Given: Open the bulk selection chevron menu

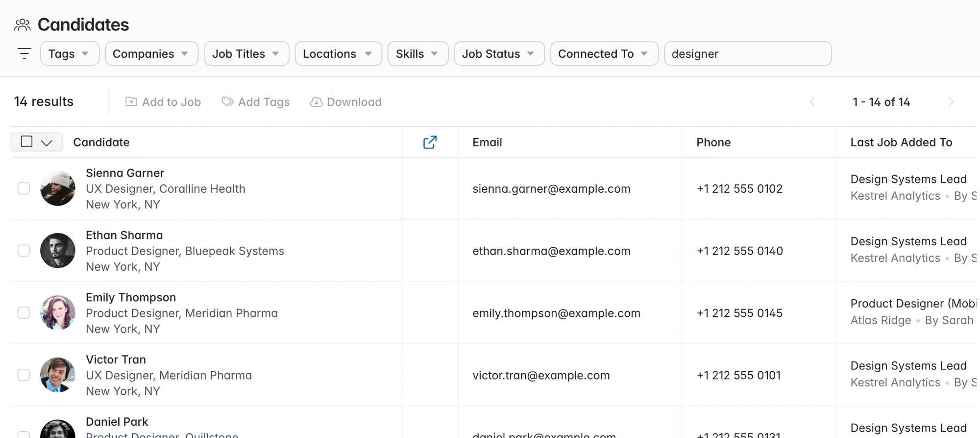Looking at the screenshot, I should [47, 143].
